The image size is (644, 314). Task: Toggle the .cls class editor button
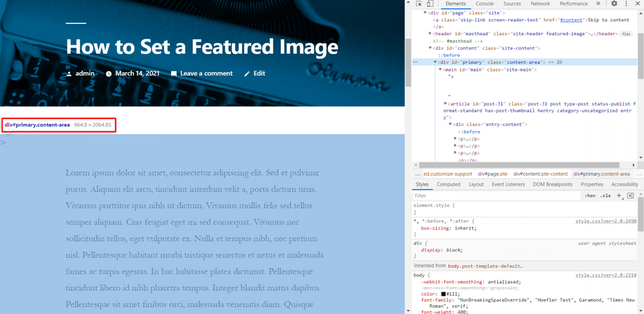point(606,196)
